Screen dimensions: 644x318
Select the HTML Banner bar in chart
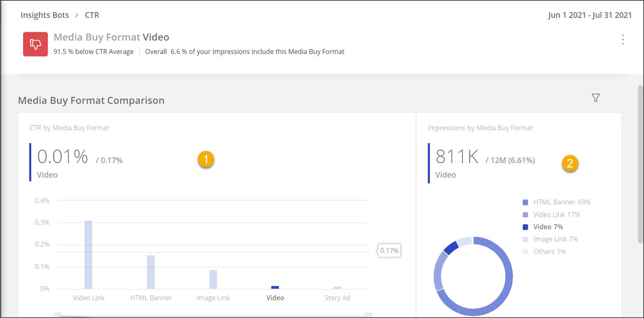pyautogui.click(x=151, y=272)
